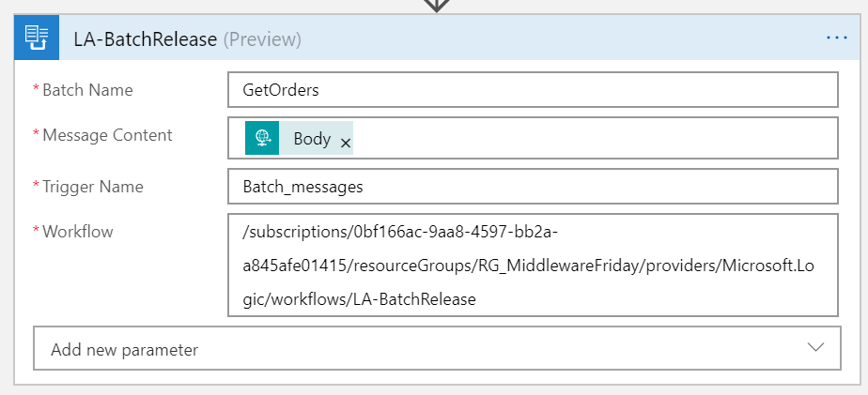The height and width of the screenshot is (395, 868).
Task: Expand the Add new parameter dropdown
Action: tap(437, 348)
